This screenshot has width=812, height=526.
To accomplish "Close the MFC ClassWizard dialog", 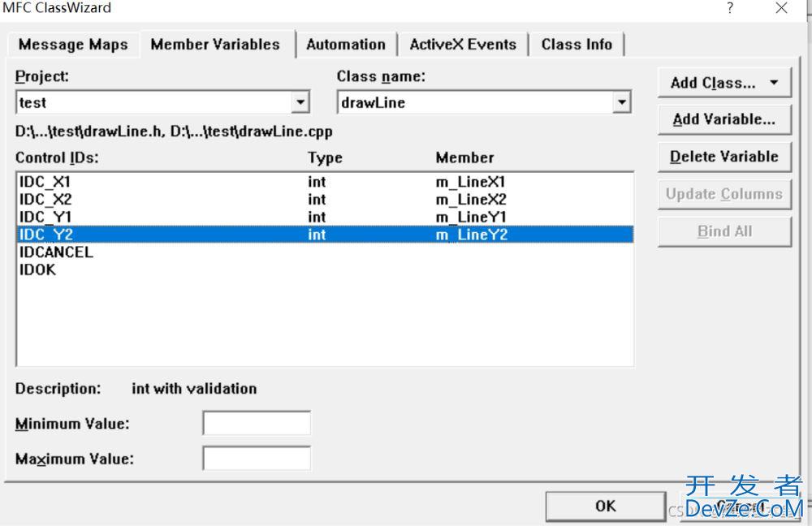I will 781,8.
